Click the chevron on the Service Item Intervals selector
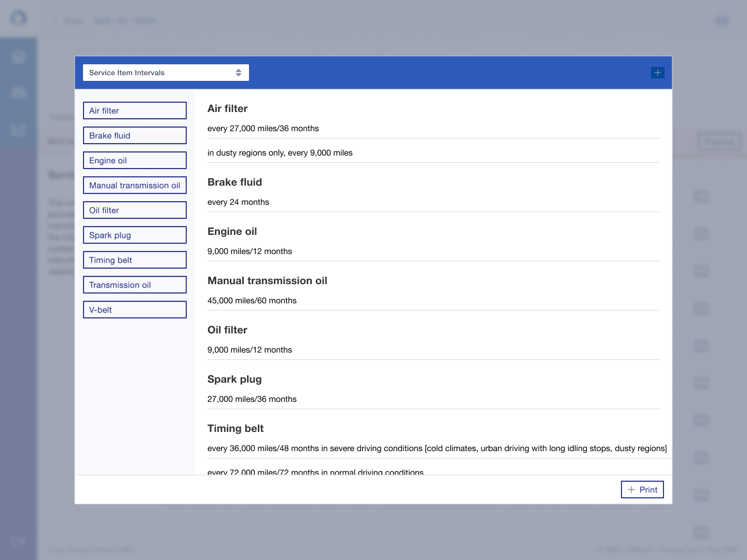This screenshot has width=747, height=560. [x=239, y=73]
